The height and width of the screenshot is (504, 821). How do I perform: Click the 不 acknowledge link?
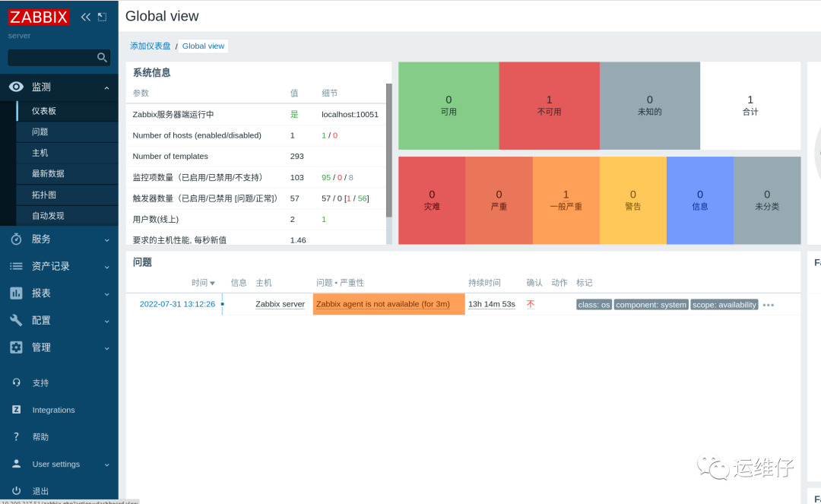[531, 304]
